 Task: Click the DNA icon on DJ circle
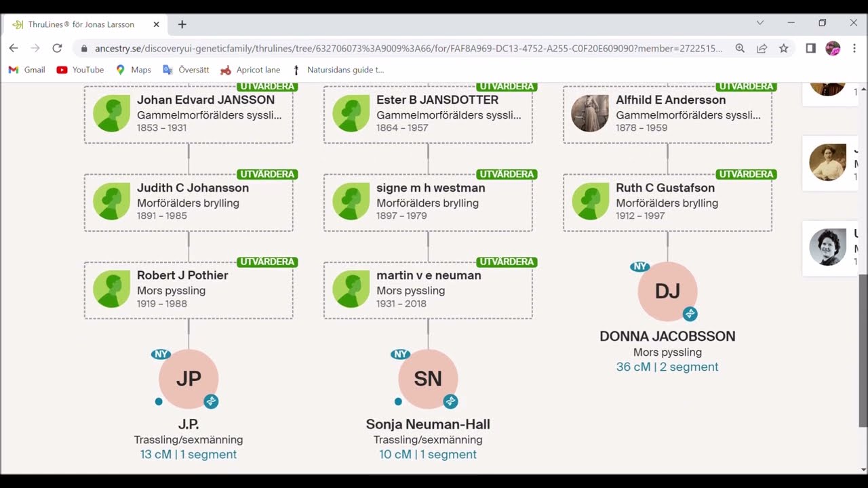tap(690, 314)
